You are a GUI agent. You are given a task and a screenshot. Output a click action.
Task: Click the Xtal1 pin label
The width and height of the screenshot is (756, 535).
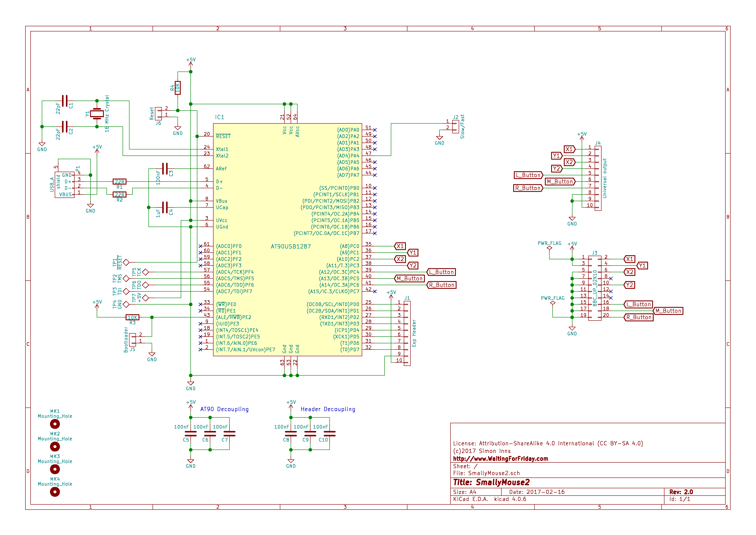tap(222, 149)
